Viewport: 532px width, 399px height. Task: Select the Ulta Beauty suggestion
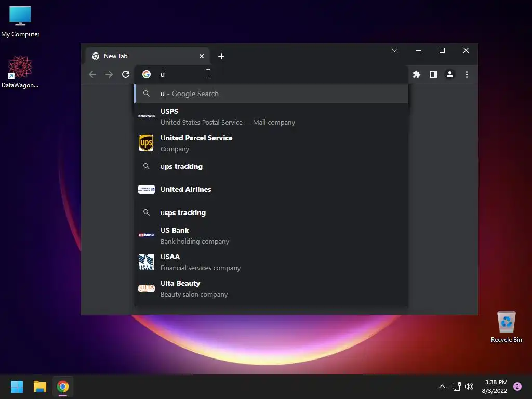point(271,288)
